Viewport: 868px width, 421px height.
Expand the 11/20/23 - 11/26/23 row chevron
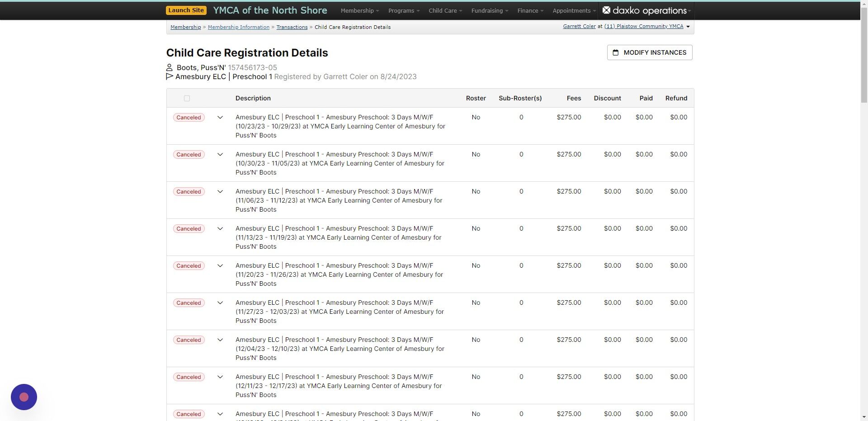click(x=220, y=265)
